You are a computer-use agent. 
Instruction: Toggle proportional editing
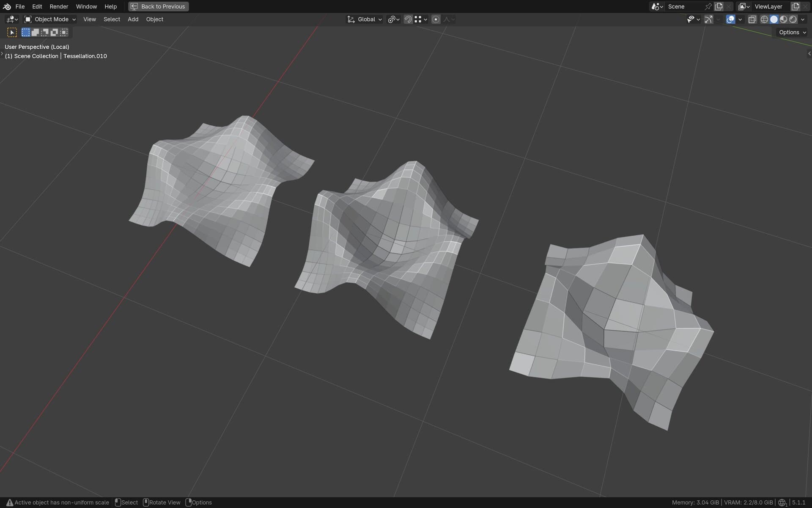[x=436, y=19]
